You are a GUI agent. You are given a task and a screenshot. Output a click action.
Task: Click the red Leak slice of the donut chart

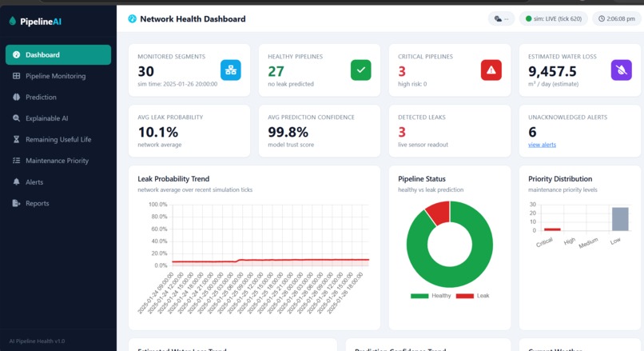click(x=439, y=212)
